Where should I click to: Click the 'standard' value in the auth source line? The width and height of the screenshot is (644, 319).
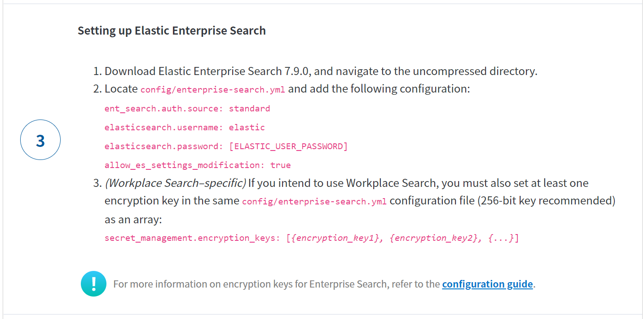pyautogui.click(x=250, y=109)
